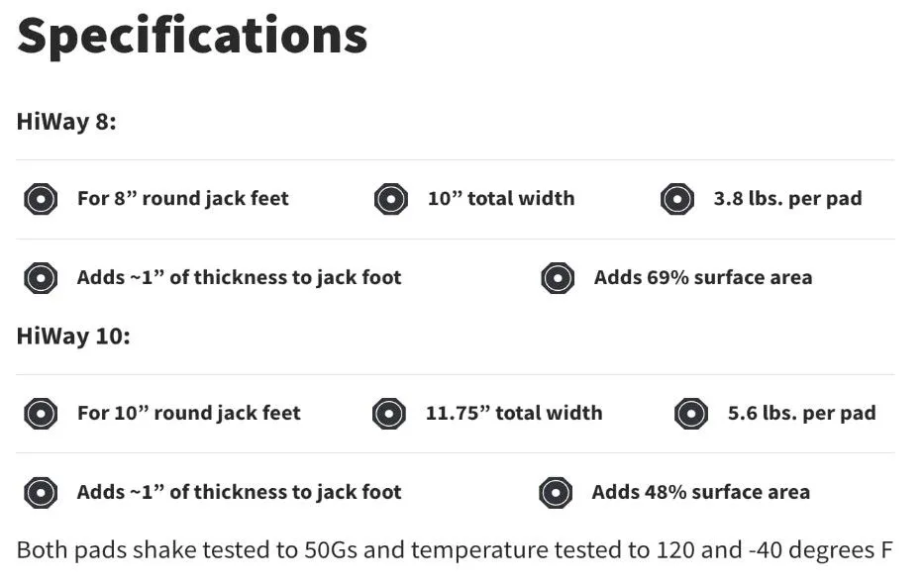The image size is (924, 583).
Task: Click the icon next to 'Adds 69% surface area'
Action: 558,278
